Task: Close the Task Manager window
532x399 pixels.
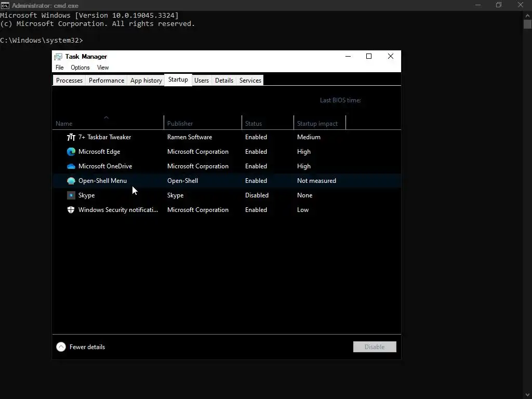Action: point(391,56)
